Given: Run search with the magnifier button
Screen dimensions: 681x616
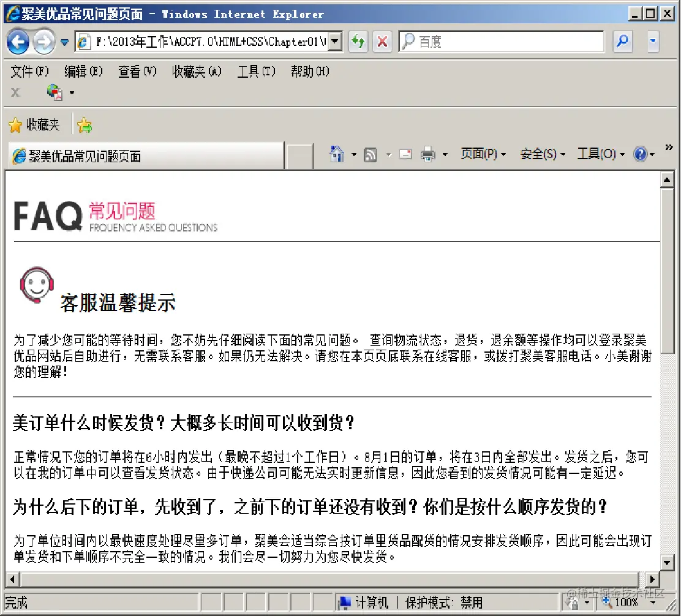Looking at the screenshot, I should (x=623, y=42).
